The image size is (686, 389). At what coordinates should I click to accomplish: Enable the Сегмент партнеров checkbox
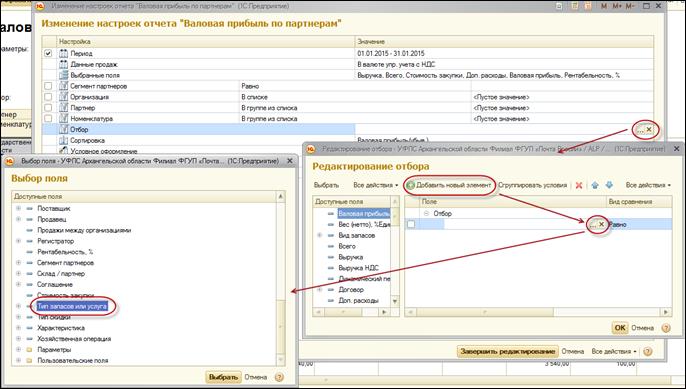pos(48,86)
